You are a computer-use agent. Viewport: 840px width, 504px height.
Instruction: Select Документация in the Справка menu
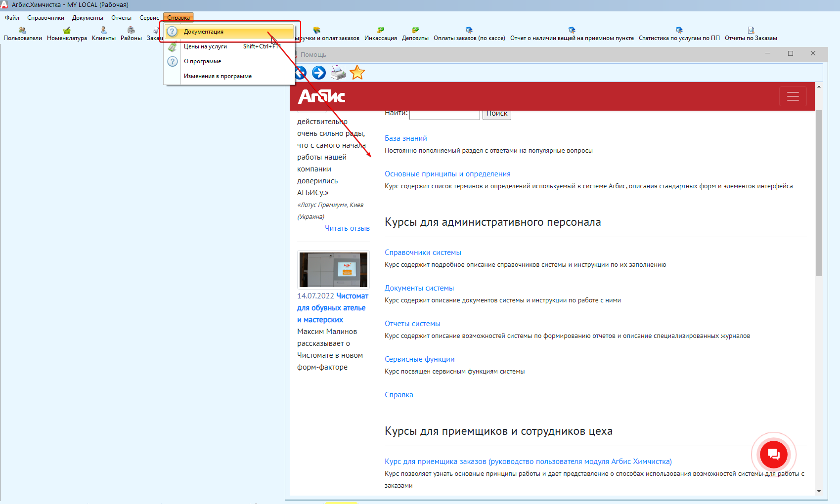click(230, 32)
